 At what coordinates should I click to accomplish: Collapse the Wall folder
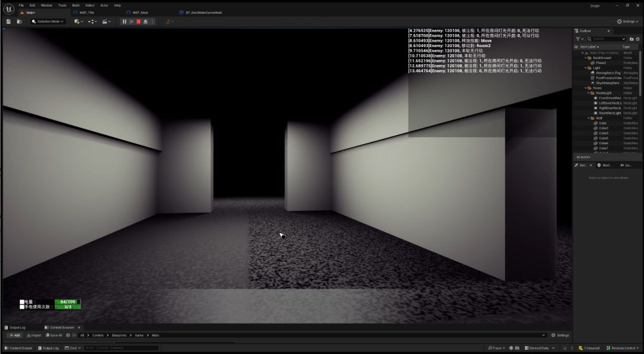pyautogui.click(x=589, y=118)
